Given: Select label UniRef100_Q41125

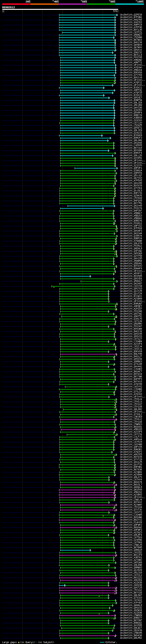Looking at the screenshot, I should pos(131,462).
